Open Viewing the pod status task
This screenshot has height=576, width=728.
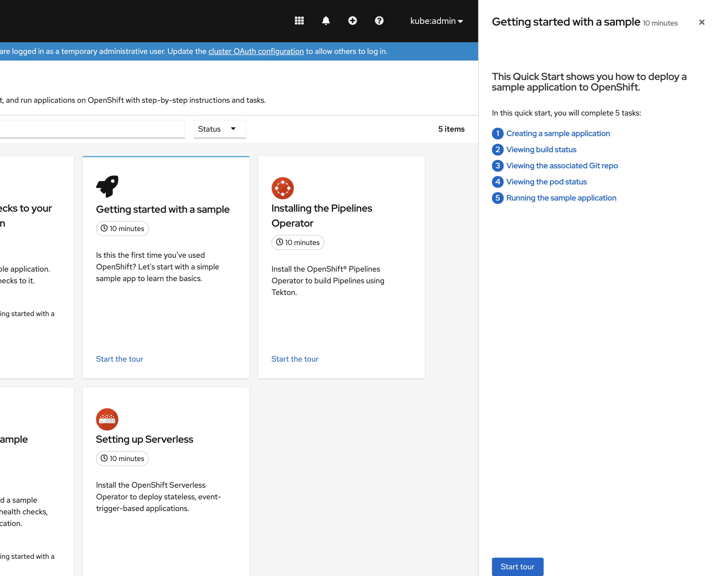pos(546,182)
